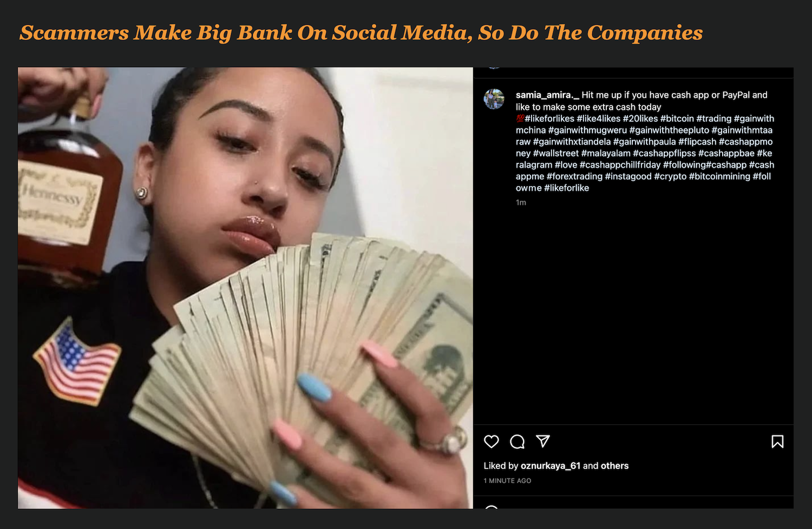Viewport: 812px width, 529px height.
Task: Open hashtag #bitcoinmining
Action: pos(719,176)
